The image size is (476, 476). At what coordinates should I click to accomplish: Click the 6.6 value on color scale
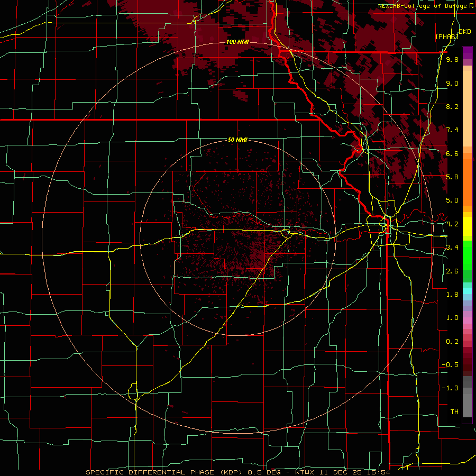(x=452, y=153)
